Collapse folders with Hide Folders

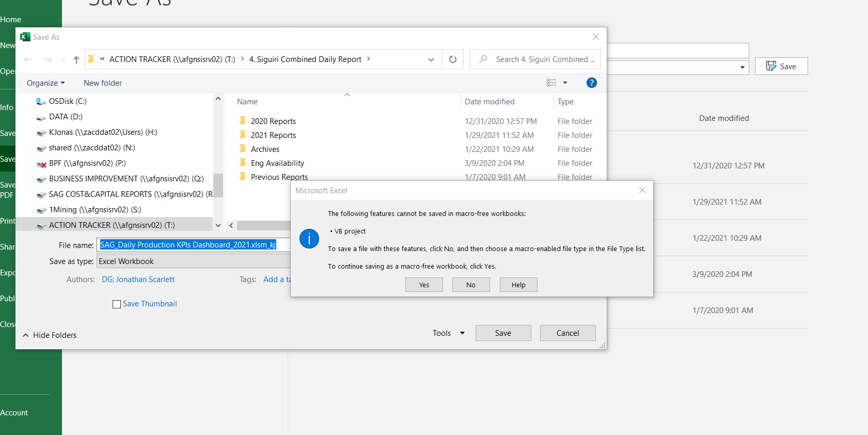point(50,335)
